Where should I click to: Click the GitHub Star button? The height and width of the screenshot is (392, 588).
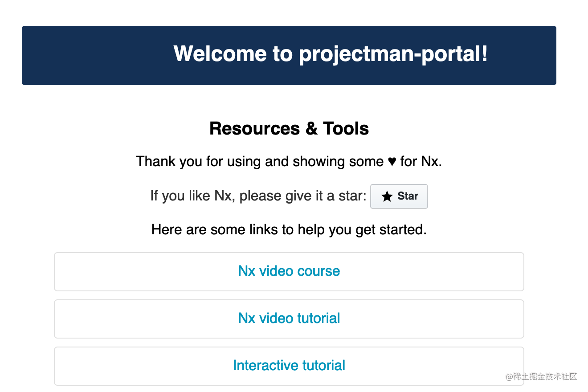pyautogui.click(x=399, y=196)
